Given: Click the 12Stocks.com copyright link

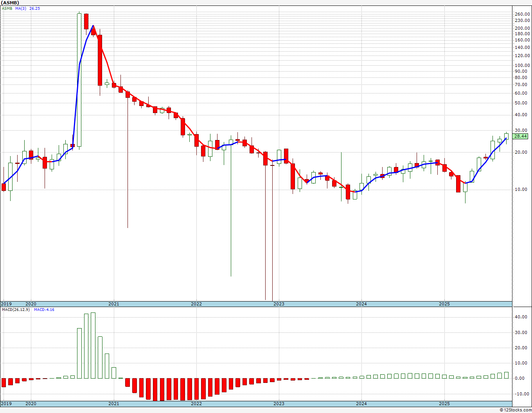Looking at the screenshot, I should coord(516,410).
